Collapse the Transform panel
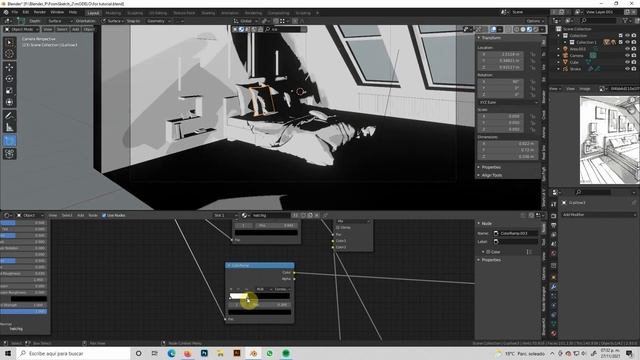Image resolution: width=640 pixels, height=360 pixels. [x=491, y=38]
